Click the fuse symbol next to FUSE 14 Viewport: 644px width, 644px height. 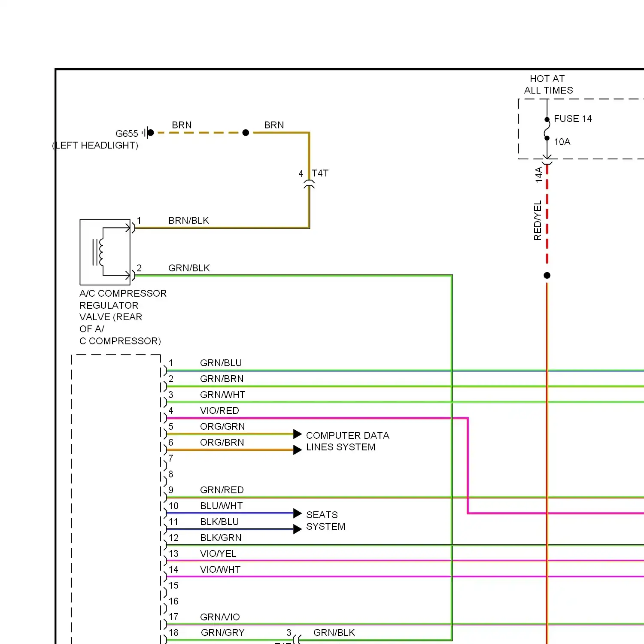(x=547, y=129)
